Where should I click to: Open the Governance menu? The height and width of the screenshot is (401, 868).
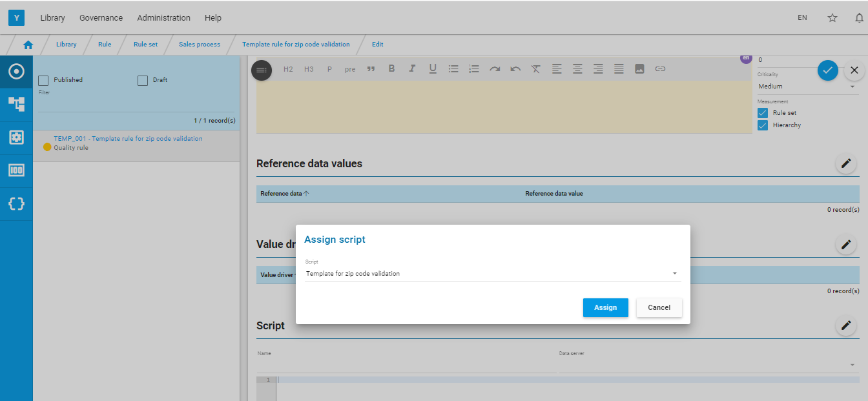tap(101, 18)
